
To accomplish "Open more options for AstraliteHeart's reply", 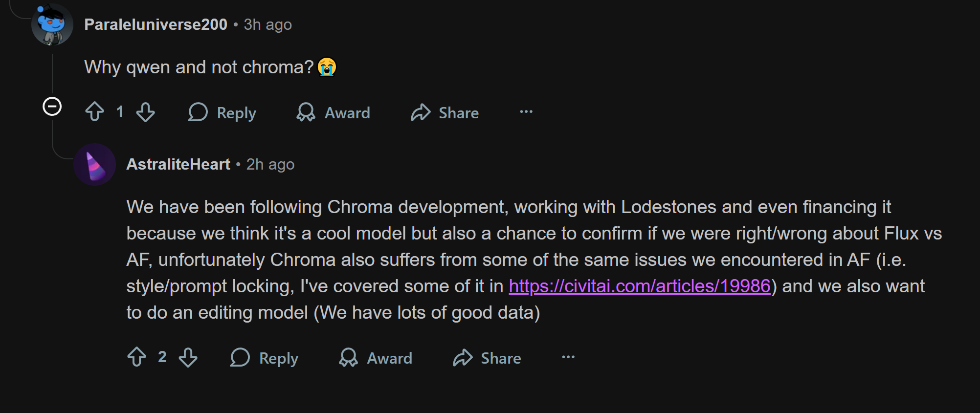I will point(568,357).
